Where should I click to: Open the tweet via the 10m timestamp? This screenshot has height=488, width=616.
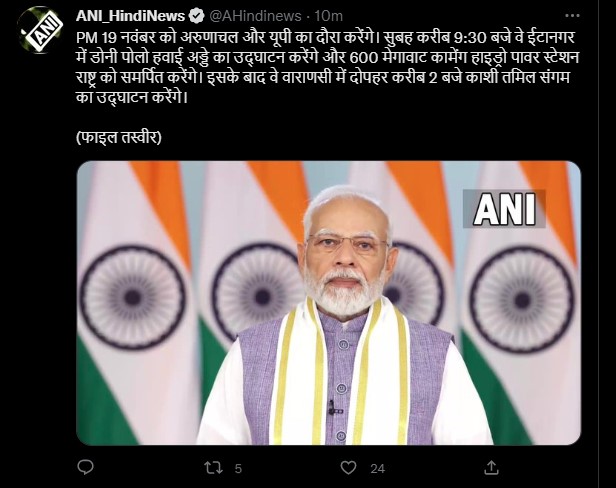(328, 16)
